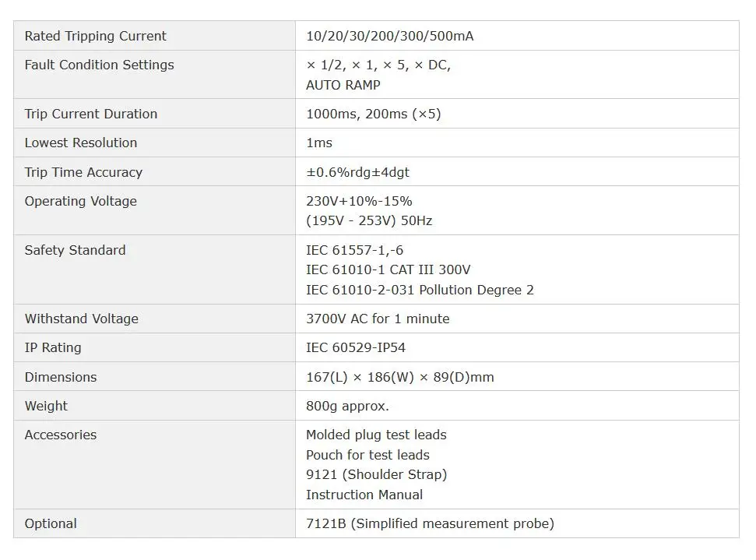Screen dimensions: 756x560
Task: Click the 9121 (Shoulder Strap) accessory
Action: [x=377, y=474]
